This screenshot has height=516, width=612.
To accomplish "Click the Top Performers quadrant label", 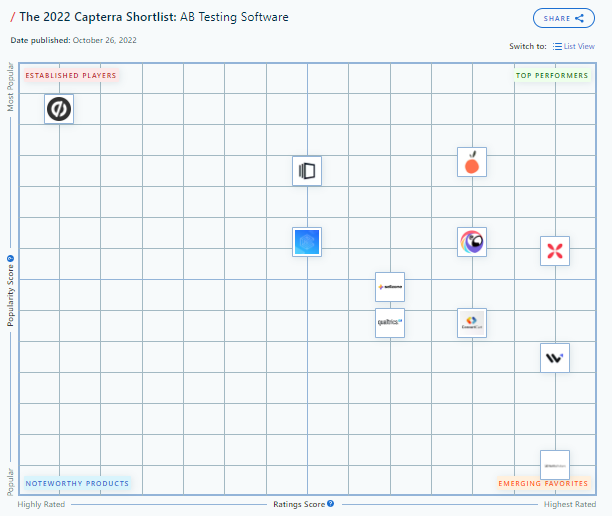I will point(552,75).
